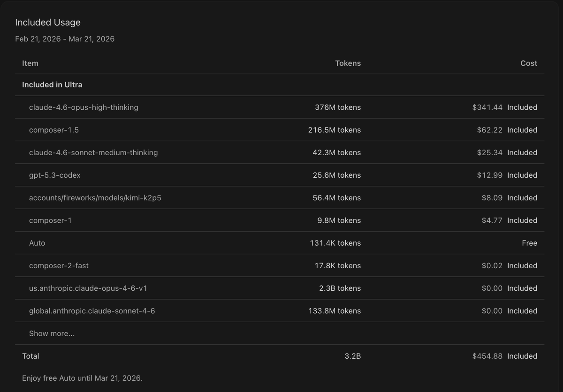The height and width of the screenshot is (392, 563).
Task: Select the $62.22 cost value
Action: 490,130
